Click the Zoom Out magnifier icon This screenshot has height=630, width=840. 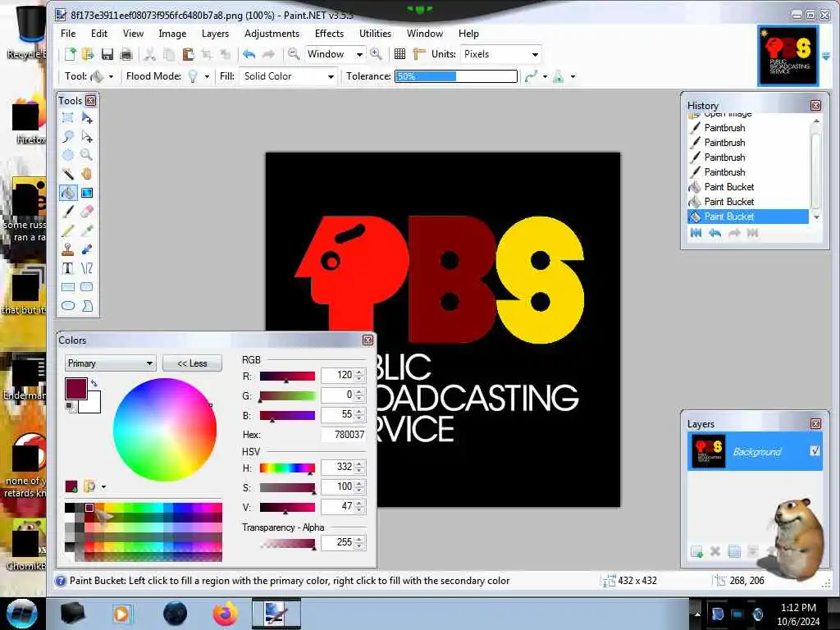pos(294,54)
